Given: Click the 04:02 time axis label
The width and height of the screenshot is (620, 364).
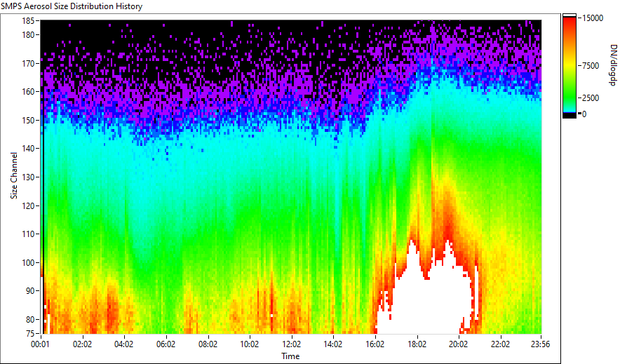Looking at the screenshot, I should pyautogui.click(x=123, y=344).
